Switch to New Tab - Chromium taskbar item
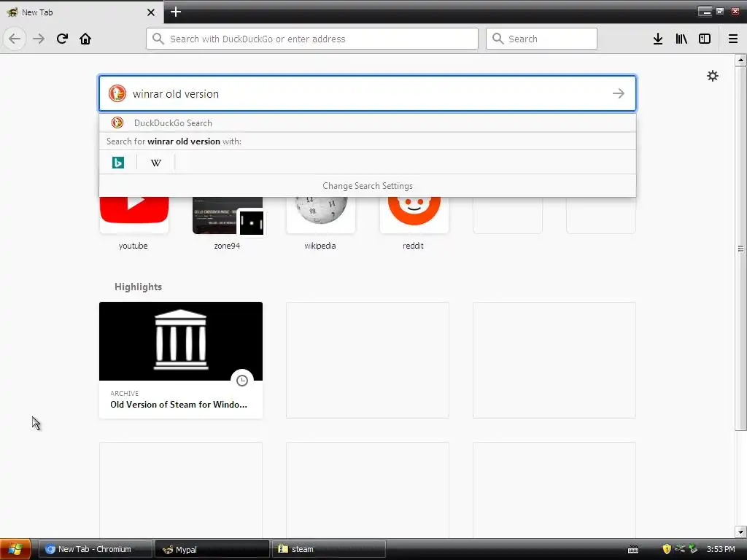The height and width of the screenshot is (560, 747). [x=95, y=549]
